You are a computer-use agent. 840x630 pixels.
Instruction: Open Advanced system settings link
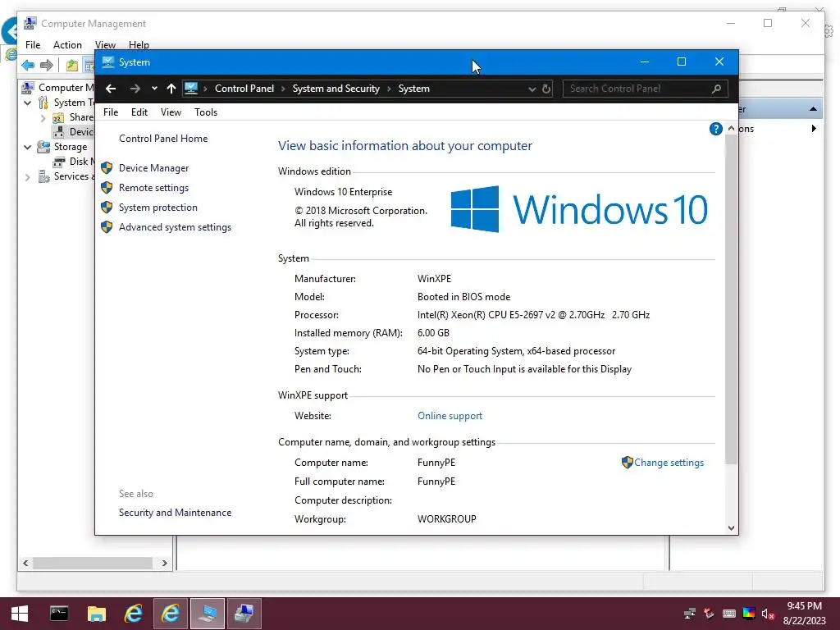coord(176,227)
